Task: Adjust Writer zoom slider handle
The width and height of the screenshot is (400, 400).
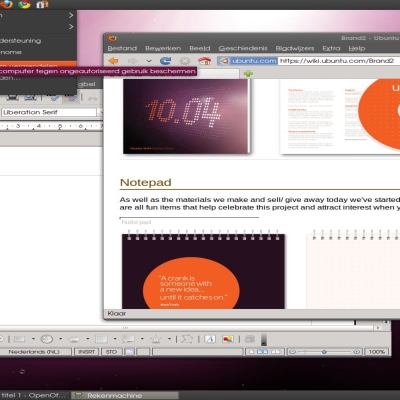Action: [324, 352]
